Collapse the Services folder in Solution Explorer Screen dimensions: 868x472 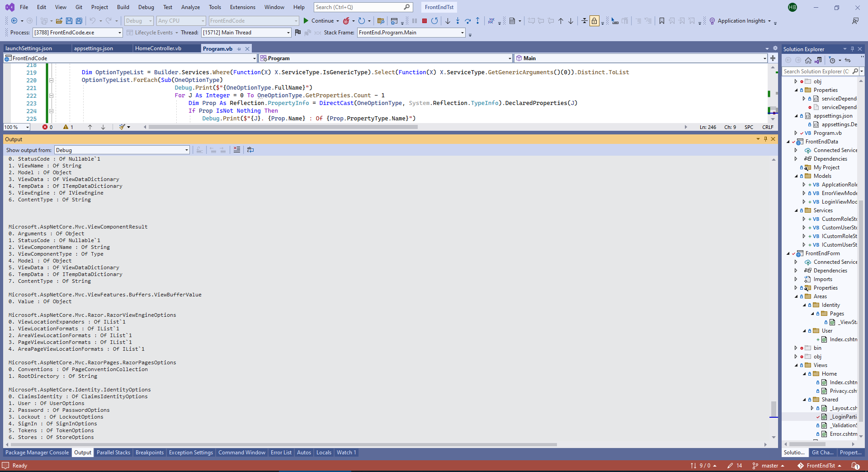click(797, 210)
